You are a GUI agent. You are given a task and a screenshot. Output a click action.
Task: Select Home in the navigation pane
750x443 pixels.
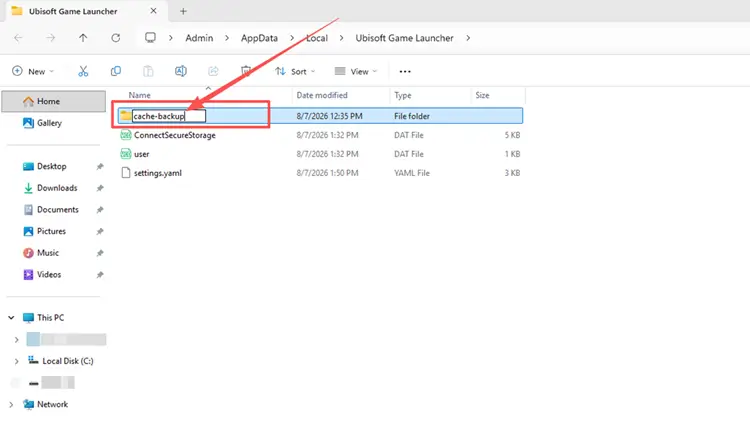54,101
